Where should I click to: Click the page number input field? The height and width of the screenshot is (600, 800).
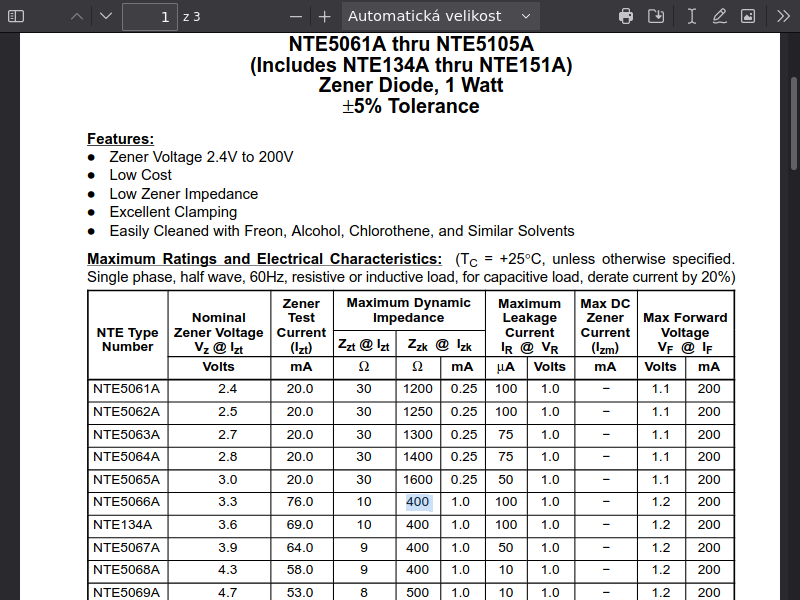[x=149, y=16]
